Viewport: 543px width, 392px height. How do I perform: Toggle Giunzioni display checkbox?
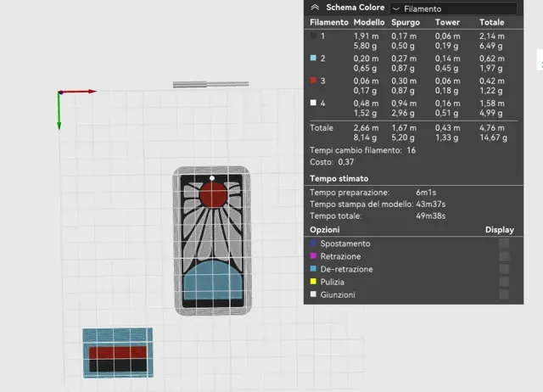504,294
